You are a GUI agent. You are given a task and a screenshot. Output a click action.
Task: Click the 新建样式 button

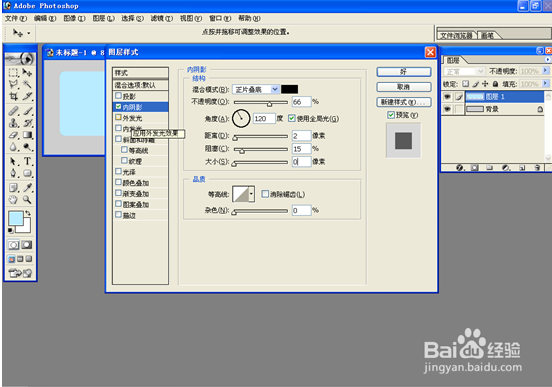(x=404, y=102)
